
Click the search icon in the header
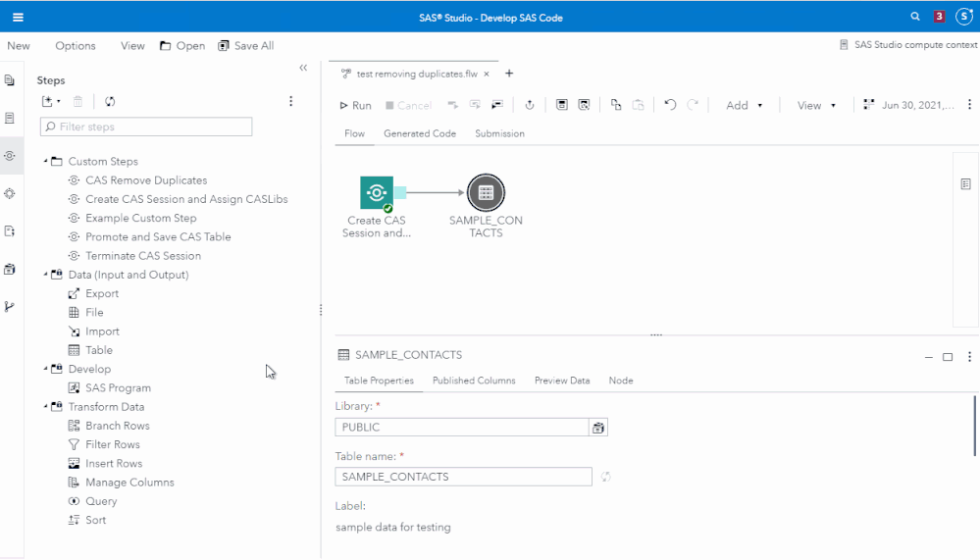915,17
